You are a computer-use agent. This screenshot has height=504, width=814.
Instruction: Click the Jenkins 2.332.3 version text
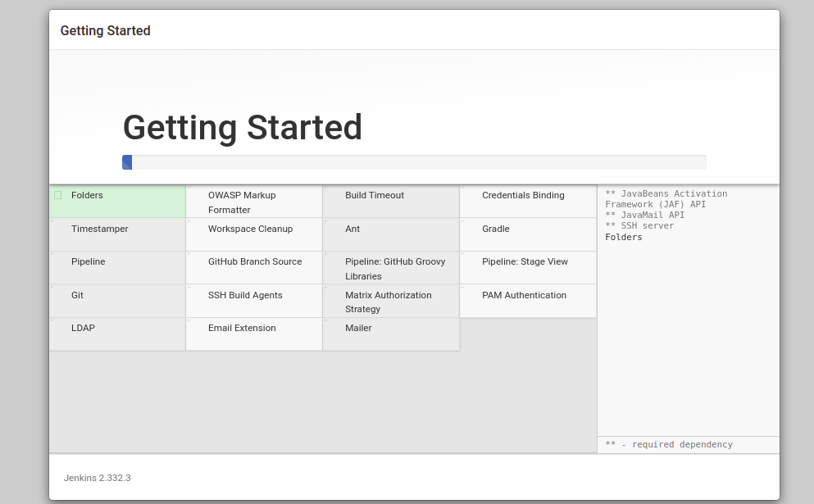[97, 478]
